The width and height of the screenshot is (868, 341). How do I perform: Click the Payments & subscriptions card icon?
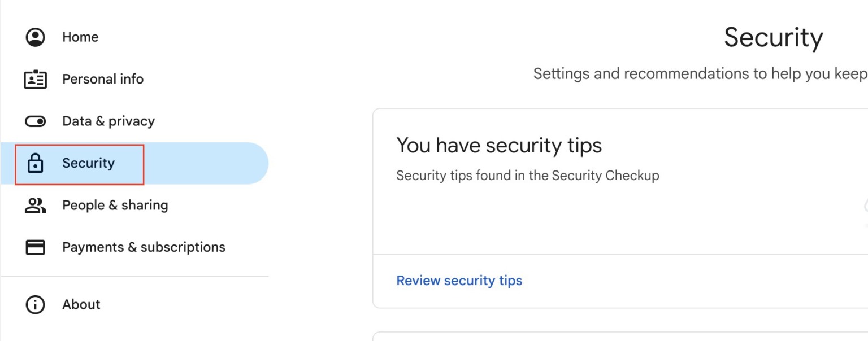tap(34, 247)
